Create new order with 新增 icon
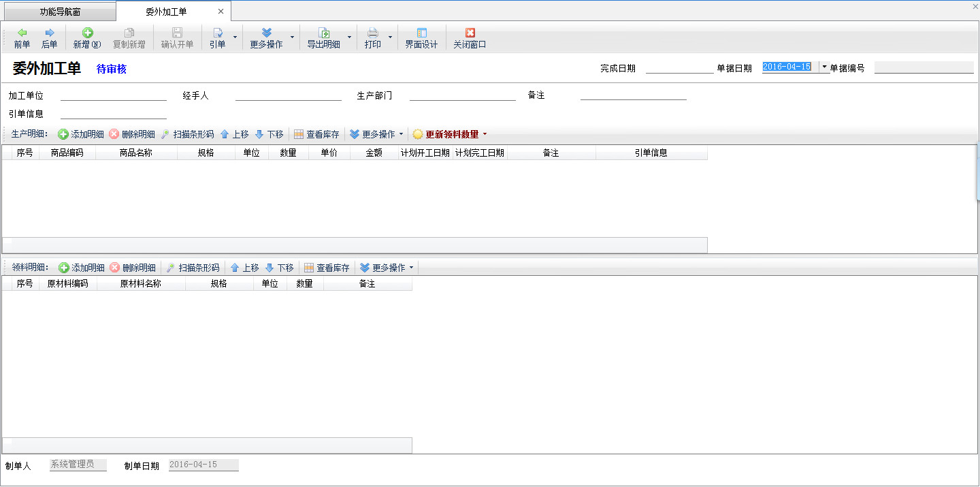 (87, 33)
